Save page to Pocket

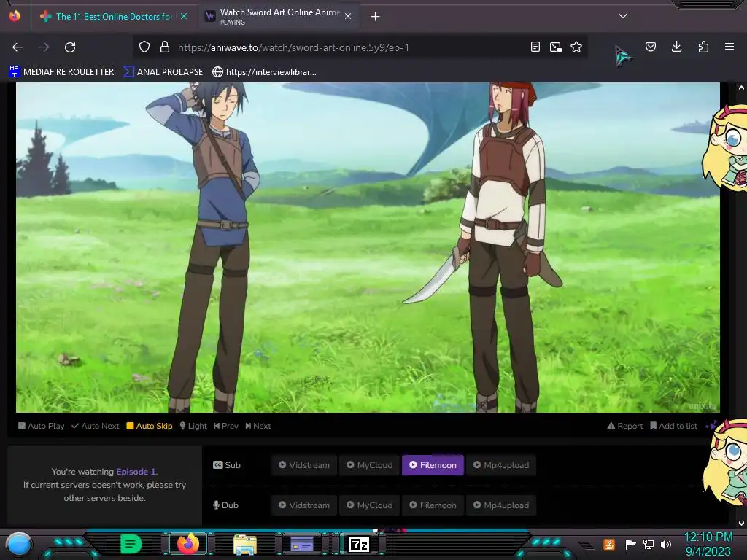pos(650,47)
